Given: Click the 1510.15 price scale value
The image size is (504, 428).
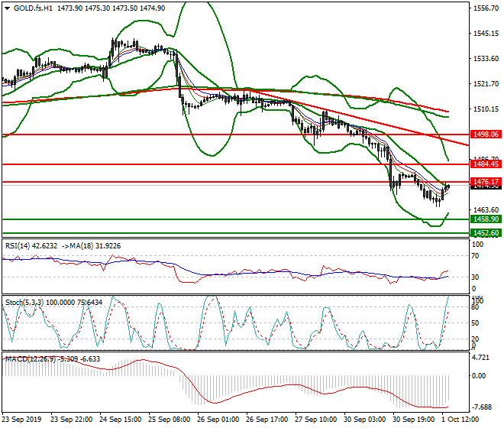Looking at the screenshot, I should point(486,109).
